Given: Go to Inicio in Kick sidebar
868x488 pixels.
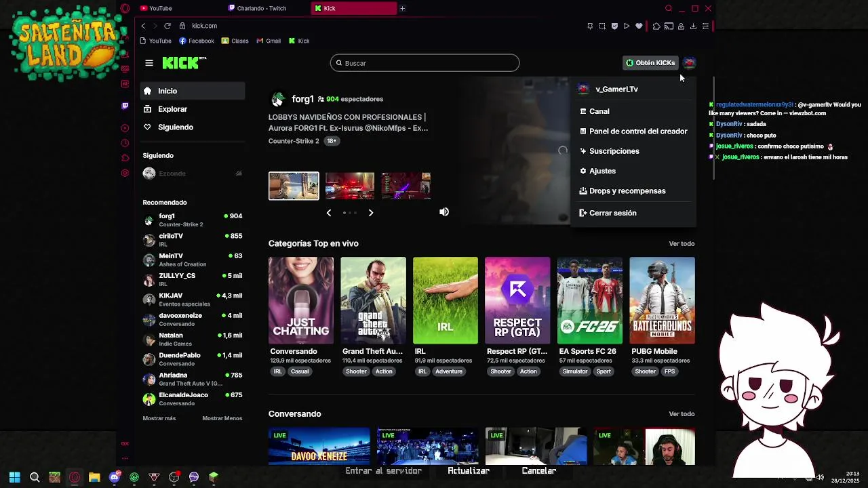Looking at the screenshot, I should 193,91.
